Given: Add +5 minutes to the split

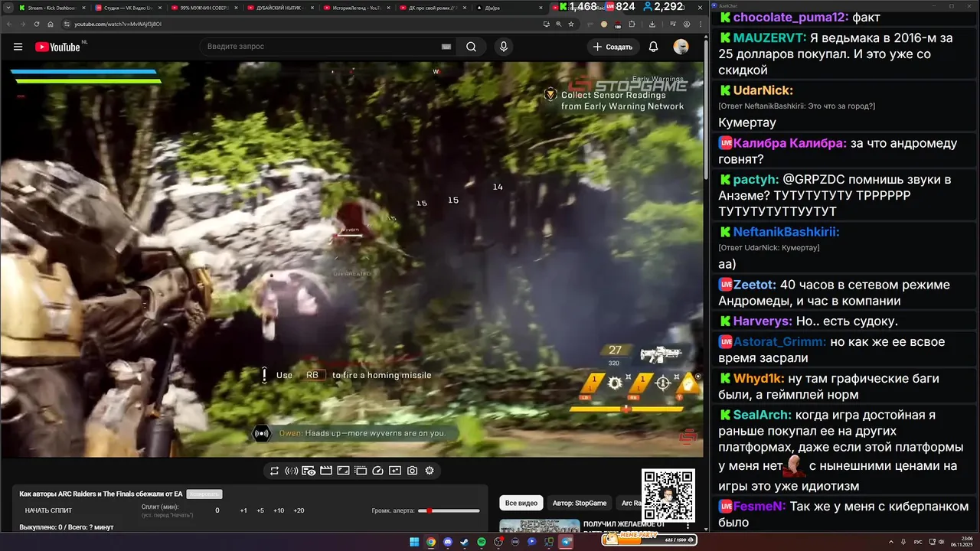Looking at the screenshot, I should 260,510.
